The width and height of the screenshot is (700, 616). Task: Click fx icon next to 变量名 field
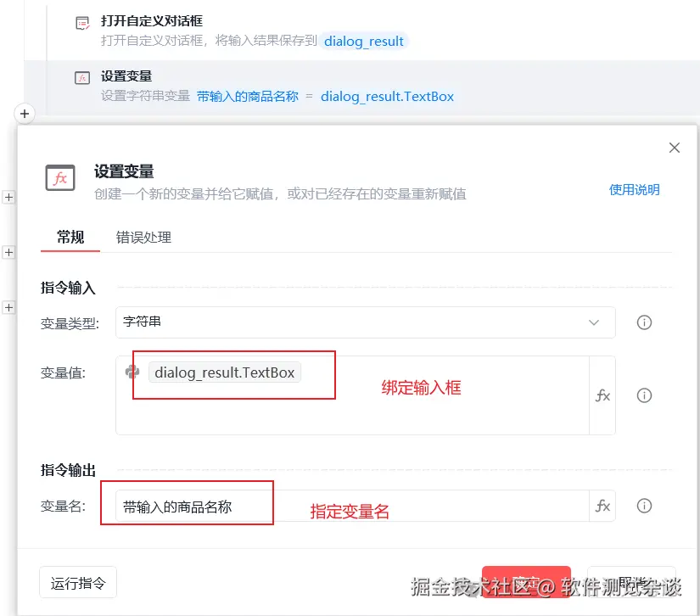pyautogui.click(x=602, y=506)
